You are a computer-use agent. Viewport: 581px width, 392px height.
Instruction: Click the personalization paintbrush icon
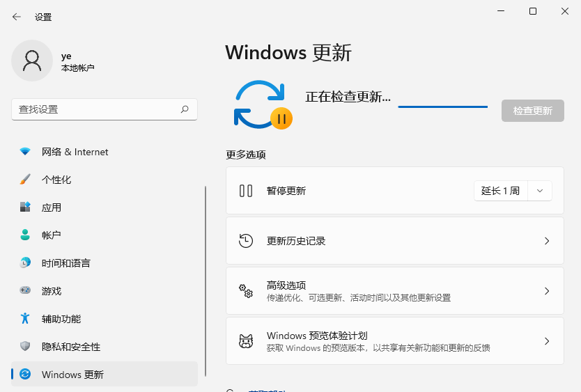(x=25, y=180)
